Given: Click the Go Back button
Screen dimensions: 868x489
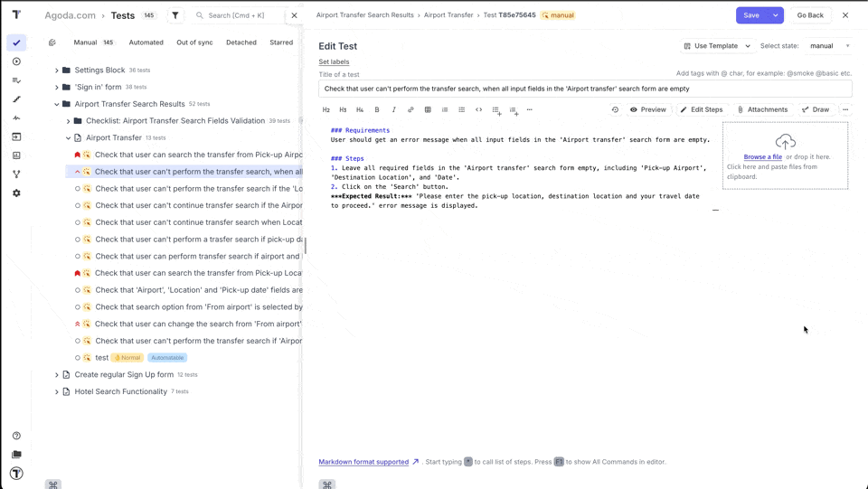Looking at the screenshot, I should (x=809, y=15).
